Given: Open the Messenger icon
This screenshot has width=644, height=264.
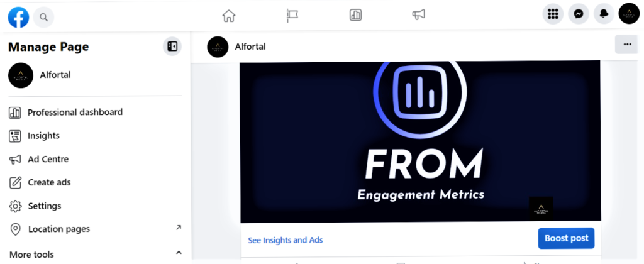Looking at the screenshot, I should pyautogui.click(x=579, y=14).
